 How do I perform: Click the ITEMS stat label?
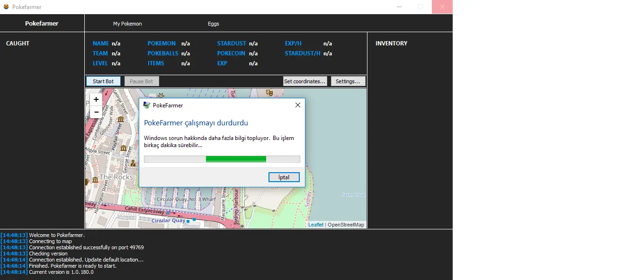tap(156, 63)
